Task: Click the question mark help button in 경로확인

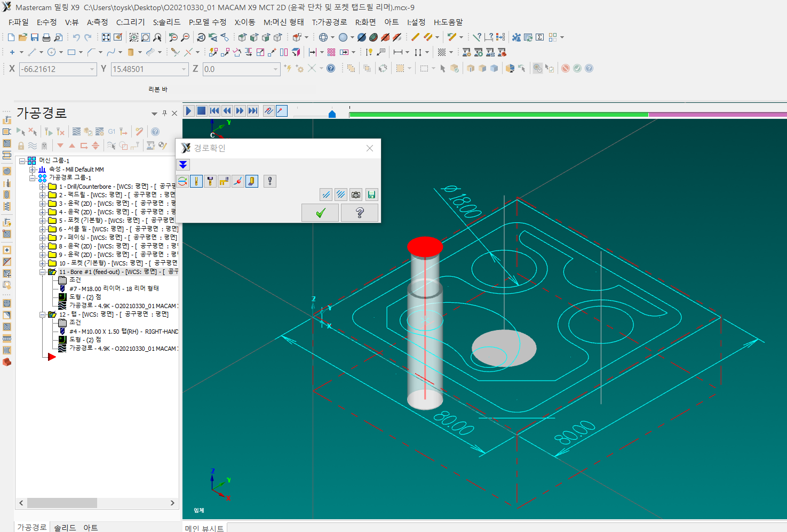Action: click(x=360, y=213)
